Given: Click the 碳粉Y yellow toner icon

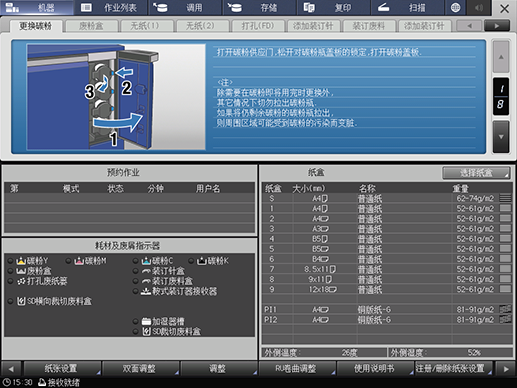Looking at the screenshot, I should pos(21,261).
